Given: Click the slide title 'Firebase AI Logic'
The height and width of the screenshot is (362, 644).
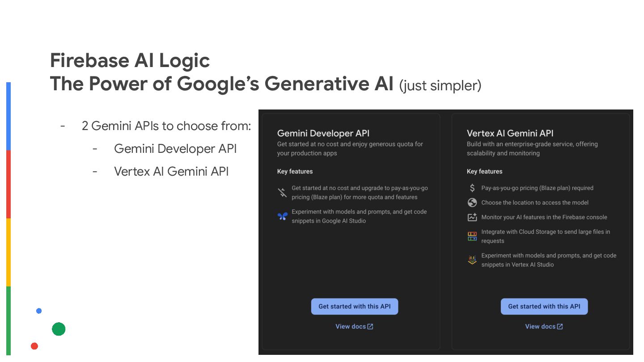Looking at the screenshot, I should pos(130,60).
